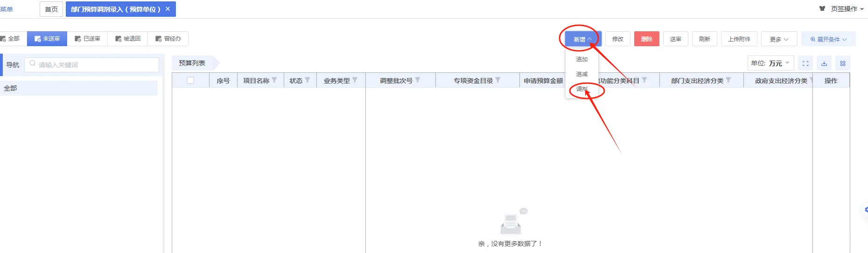Click the 刷新 button

coord(705,39)
